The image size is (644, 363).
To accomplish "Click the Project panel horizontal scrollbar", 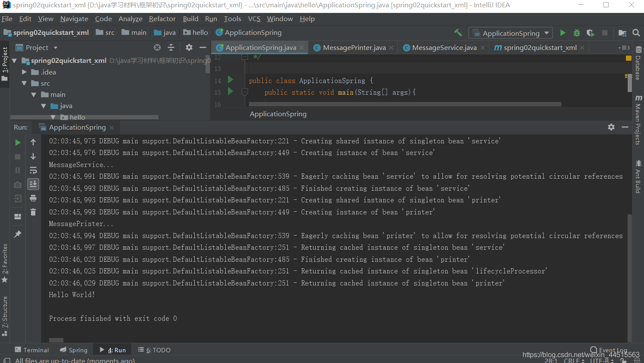I will tap(84, 117).
